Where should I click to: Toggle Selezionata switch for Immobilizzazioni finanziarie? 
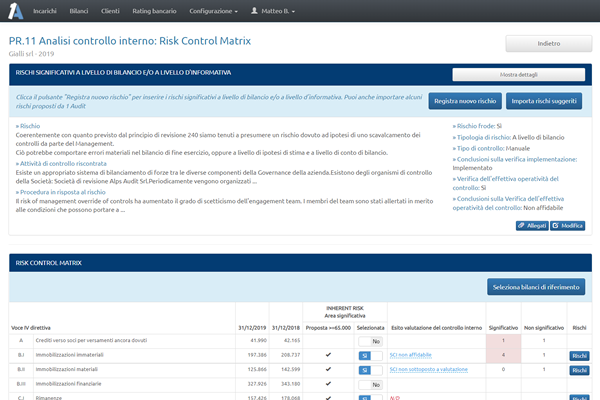point(370,385)
